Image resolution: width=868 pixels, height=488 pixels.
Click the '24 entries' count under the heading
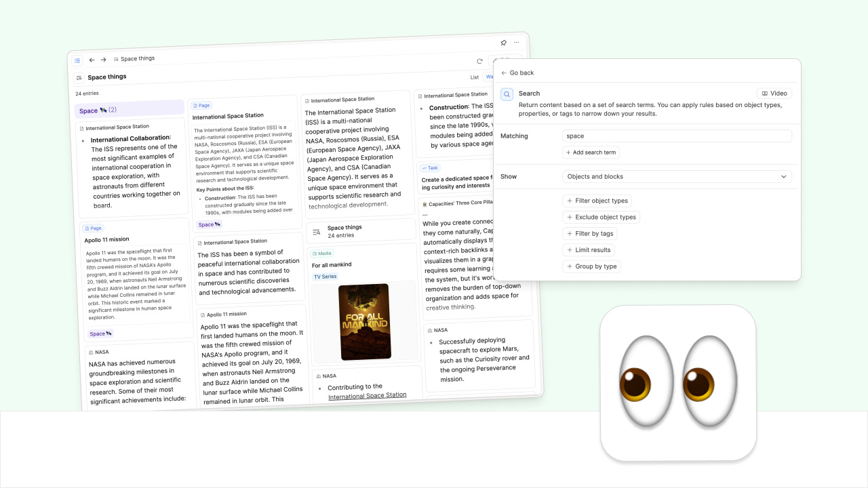(x=87, y=94)
